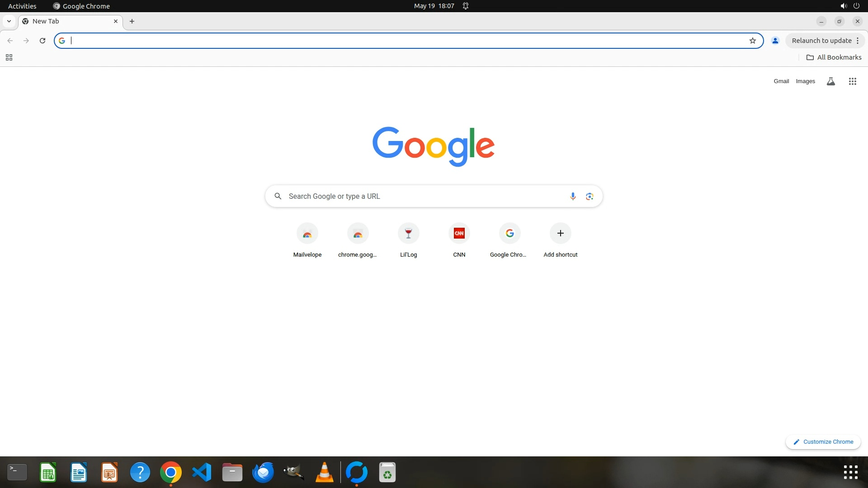Click the voice search microphone icon
The image size is (868, 488).
point(573,196)
